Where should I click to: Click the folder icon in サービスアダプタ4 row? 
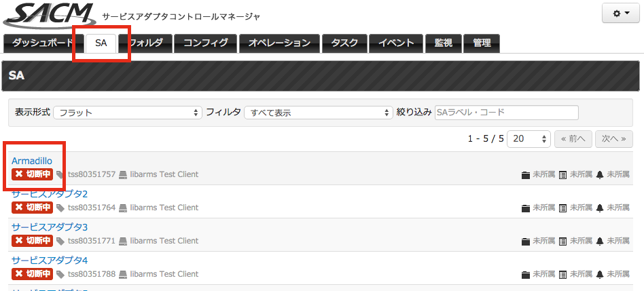pos(525,275)
